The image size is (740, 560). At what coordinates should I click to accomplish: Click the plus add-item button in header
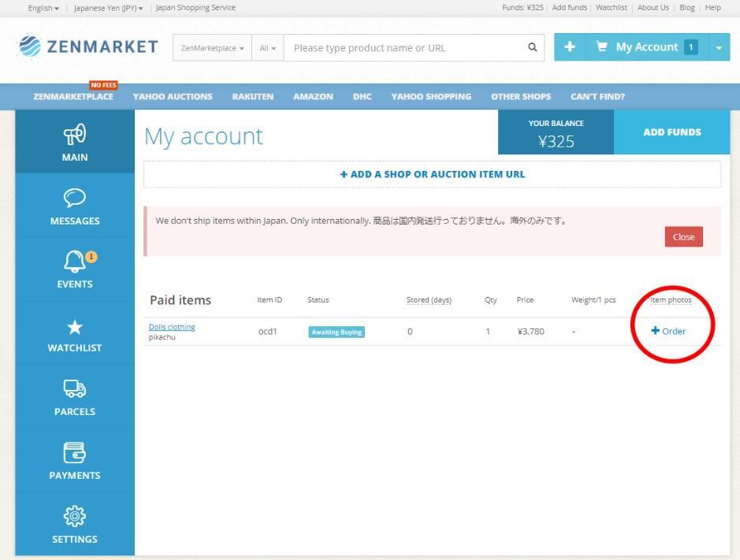tap(570, 46)
